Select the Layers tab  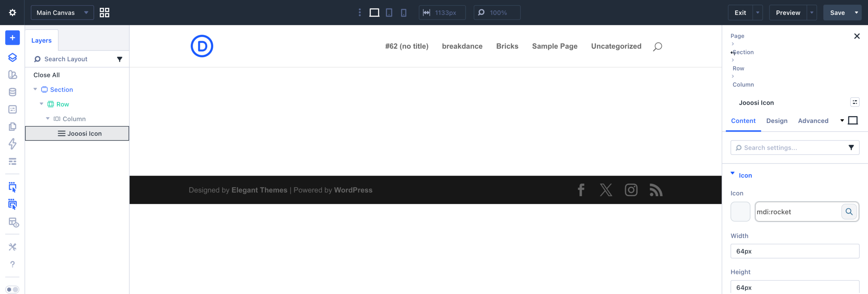(x=42, y=40)
